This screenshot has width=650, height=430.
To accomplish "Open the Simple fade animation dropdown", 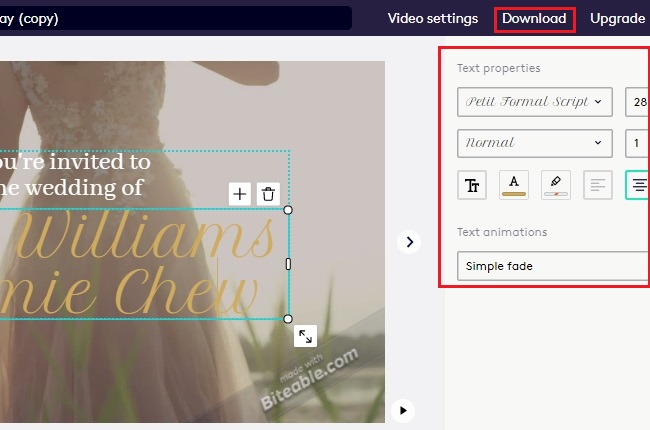I will click(x=553, y=266).
